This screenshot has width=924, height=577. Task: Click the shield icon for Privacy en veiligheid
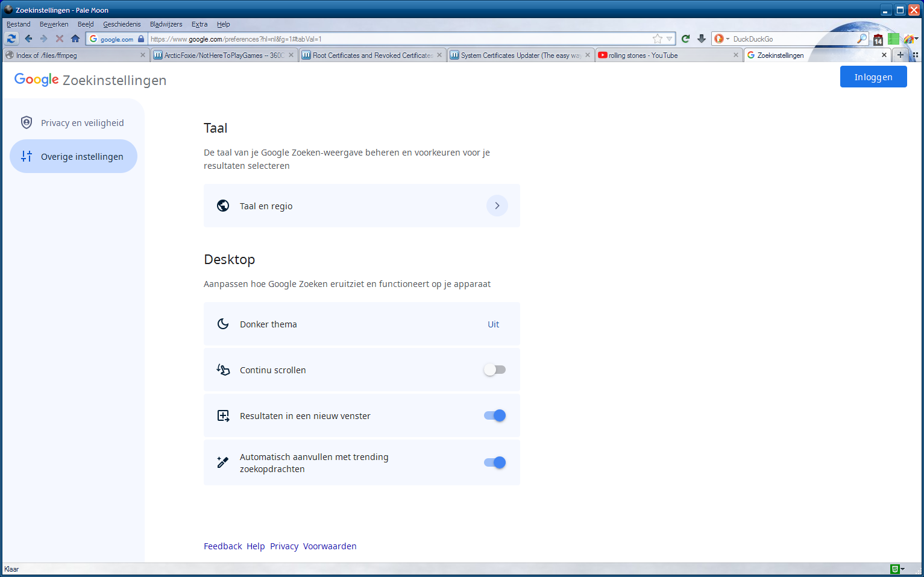pyautogui.click(x=27, y=122)
